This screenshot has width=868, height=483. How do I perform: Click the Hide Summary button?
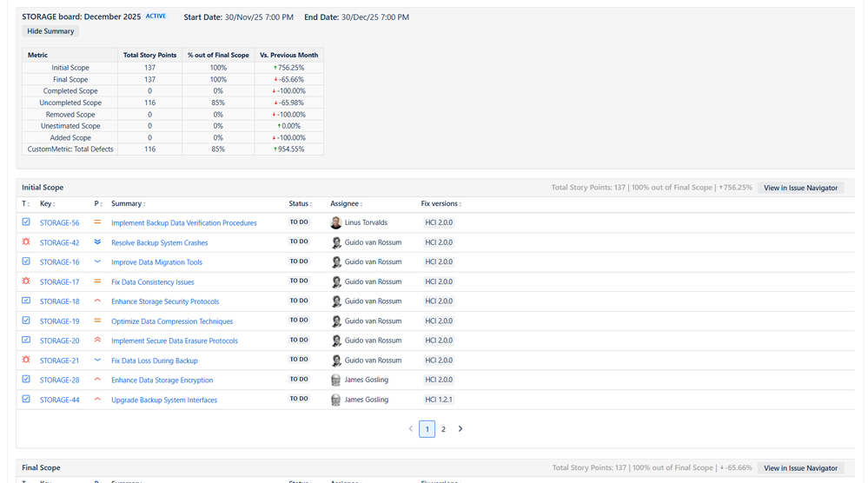pyautogui.click(x=50, y=31)
